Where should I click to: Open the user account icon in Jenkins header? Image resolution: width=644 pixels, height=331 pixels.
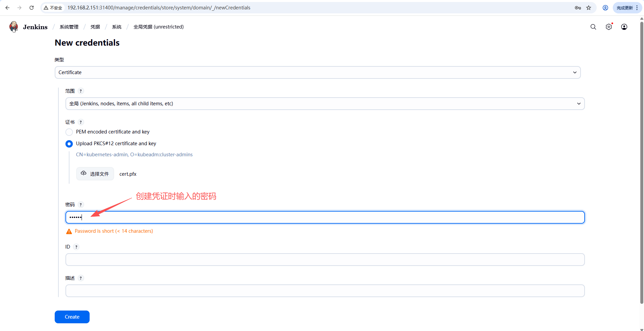624,27
